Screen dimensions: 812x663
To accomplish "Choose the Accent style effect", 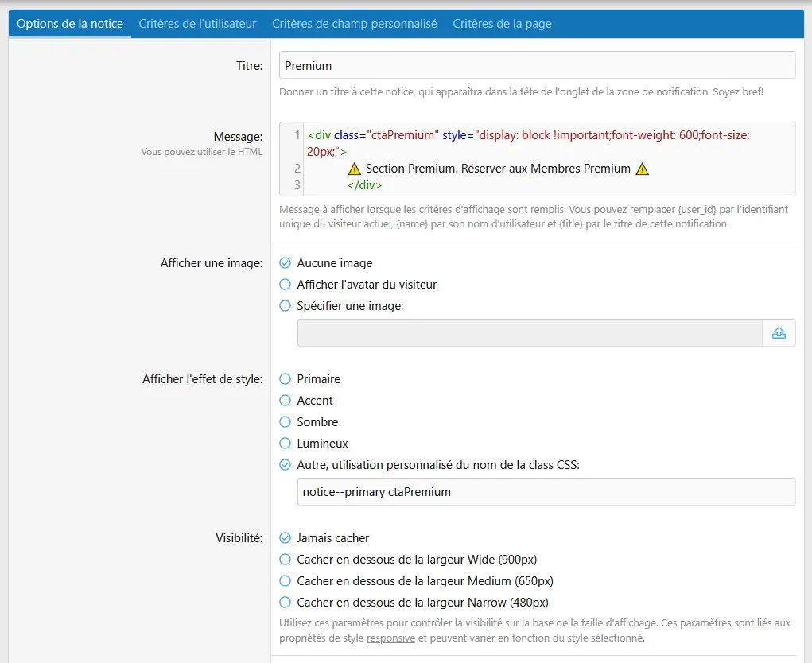I will point(286,401).
